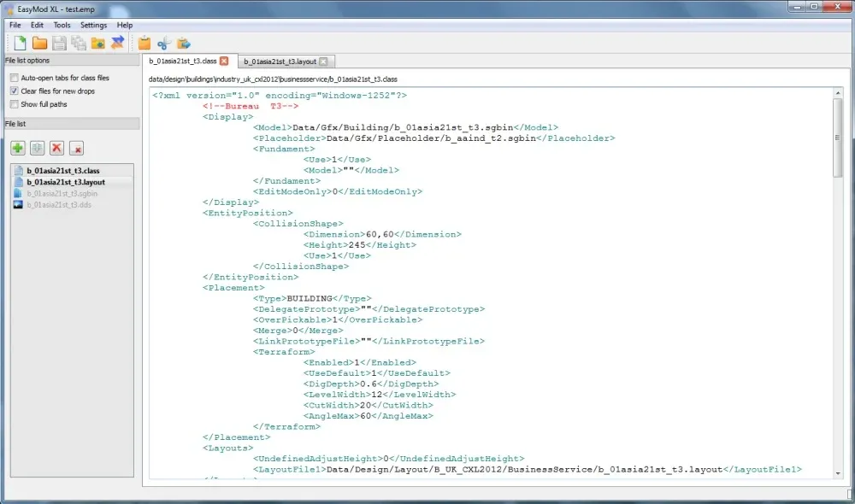Screen dimensions: 855x504
Task: Click the Save floppy disk icon
Action: click(59, 43)
